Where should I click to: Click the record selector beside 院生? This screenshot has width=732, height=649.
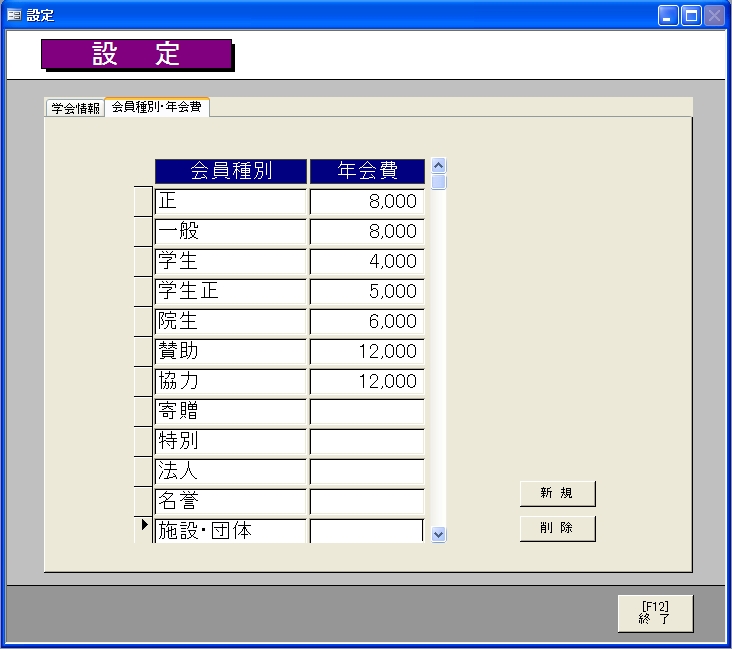click(x=143, y=321)
